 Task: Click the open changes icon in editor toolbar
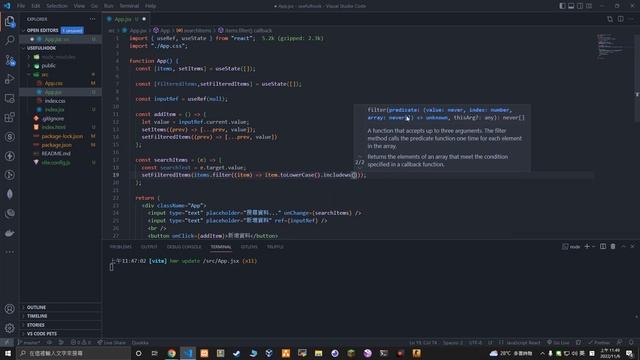610,19
